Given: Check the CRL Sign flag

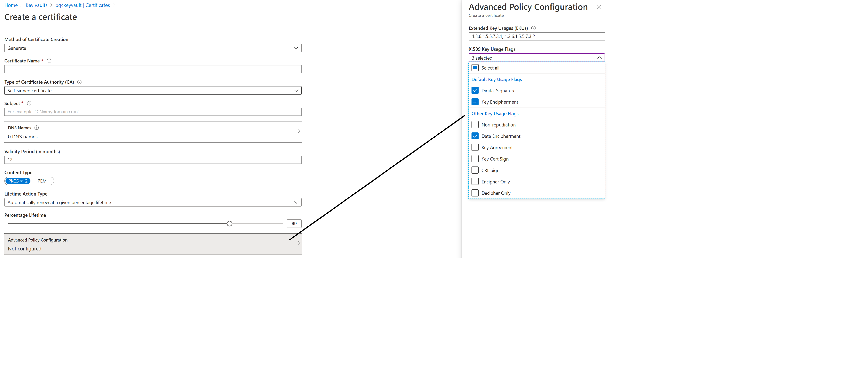Looking at the screenshot, I should [475, 170].
